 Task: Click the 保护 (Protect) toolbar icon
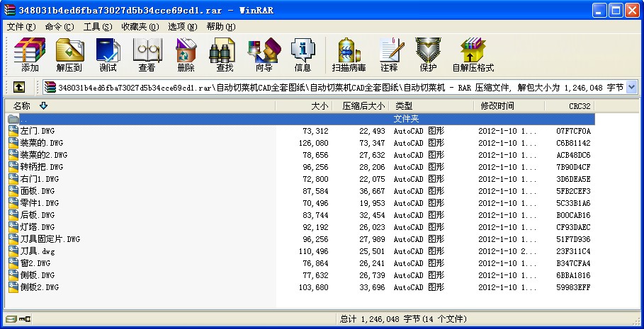pos(428,55)
